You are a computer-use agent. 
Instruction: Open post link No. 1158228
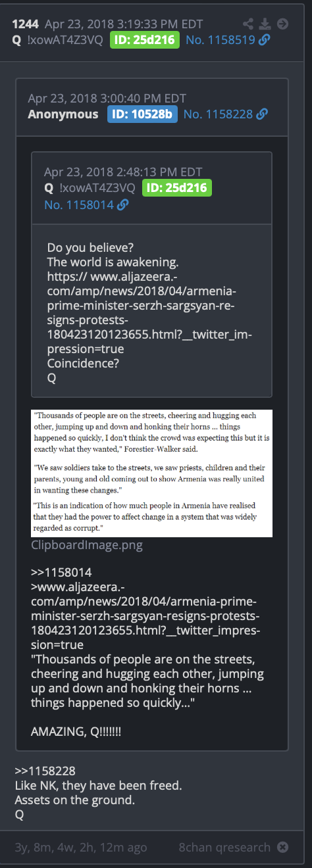[x=219, y=114]
